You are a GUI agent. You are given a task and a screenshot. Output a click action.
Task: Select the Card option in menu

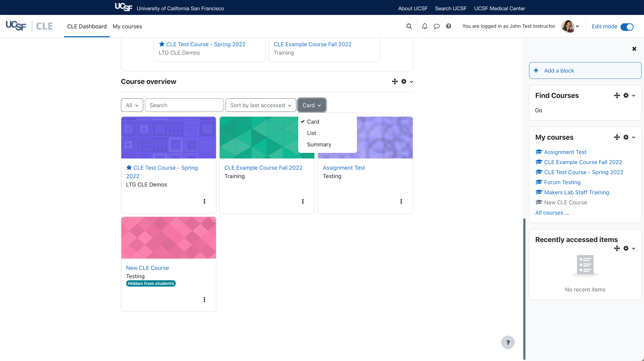(328, 122)
